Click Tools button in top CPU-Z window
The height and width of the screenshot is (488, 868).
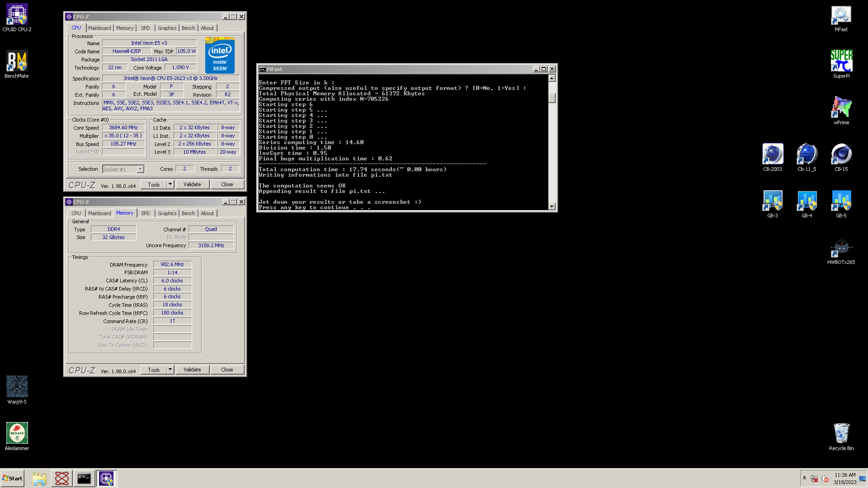click(x=154, y=184)
